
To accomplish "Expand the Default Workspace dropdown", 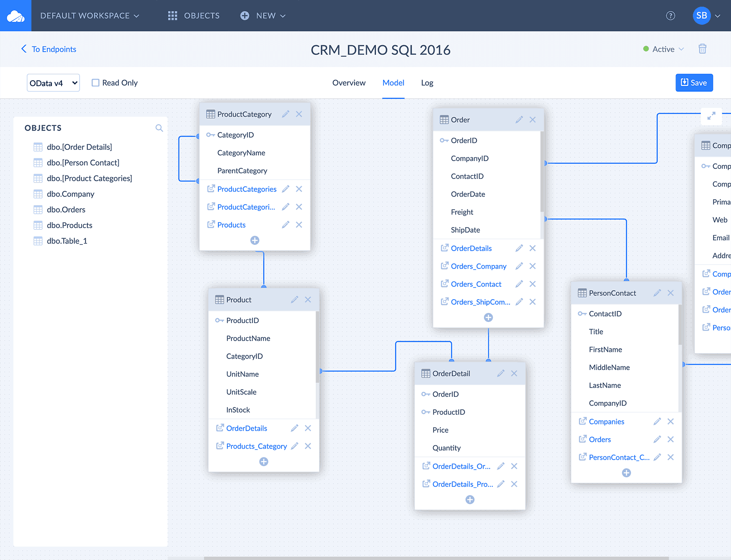I will 90,16.
